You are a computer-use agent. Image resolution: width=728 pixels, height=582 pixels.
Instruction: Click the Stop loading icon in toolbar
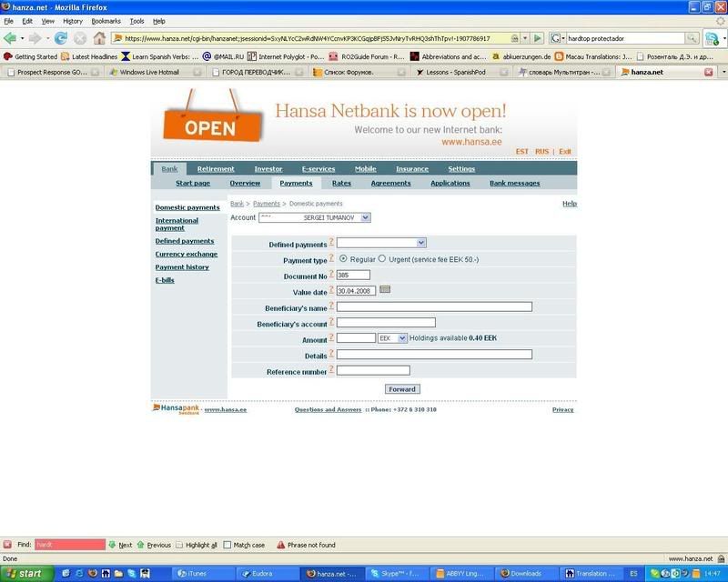tap(80, 38)
